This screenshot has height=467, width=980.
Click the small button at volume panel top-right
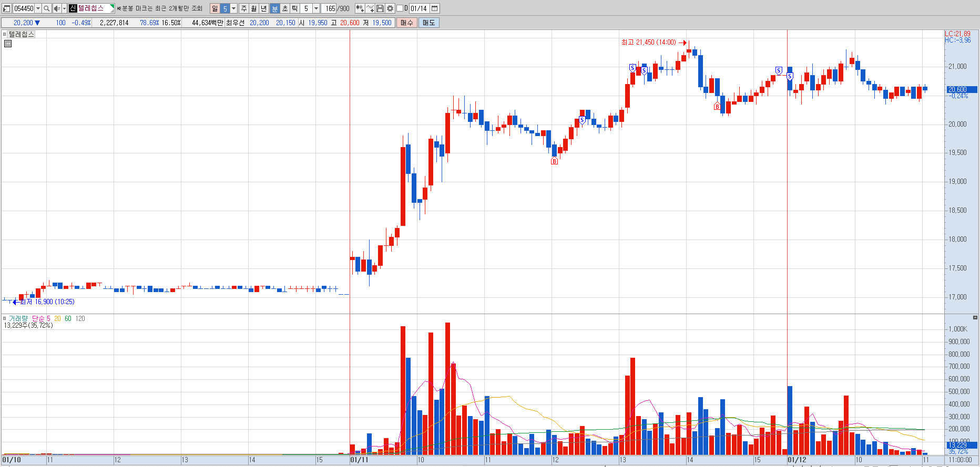coord(975,317)
